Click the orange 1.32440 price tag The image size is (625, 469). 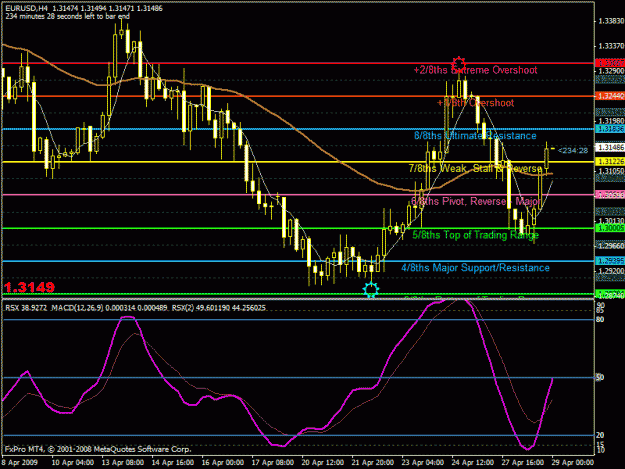point(609,96)
